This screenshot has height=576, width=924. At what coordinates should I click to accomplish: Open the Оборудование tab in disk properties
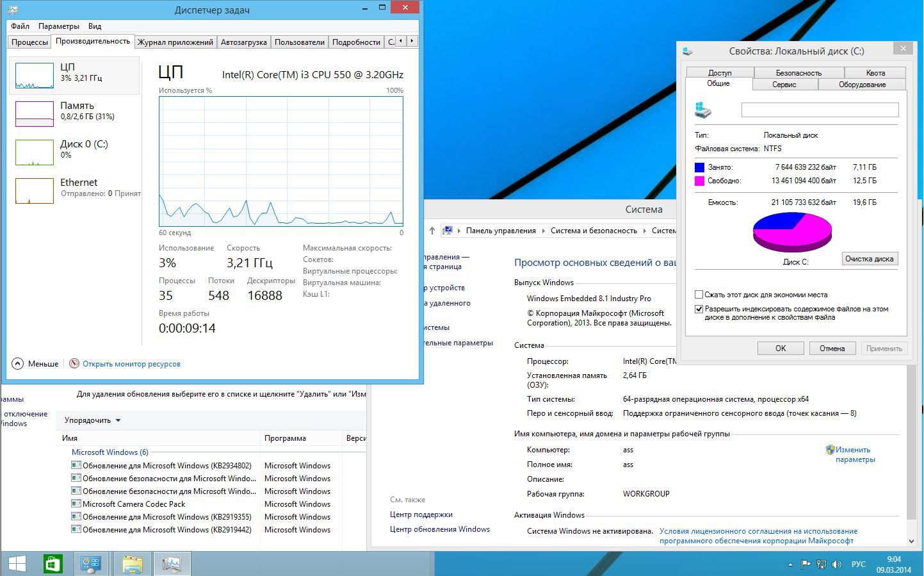click(x=862, y=85)
